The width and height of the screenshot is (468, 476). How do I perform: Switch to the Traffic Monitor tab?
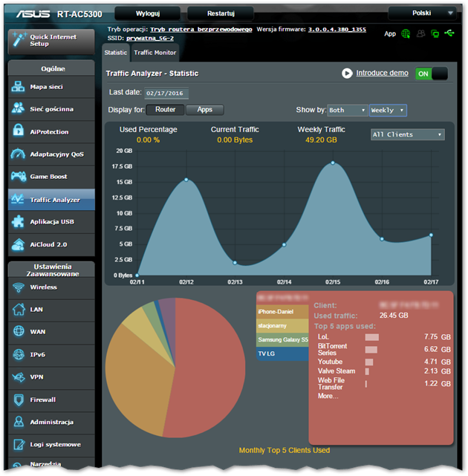point(155,53)
